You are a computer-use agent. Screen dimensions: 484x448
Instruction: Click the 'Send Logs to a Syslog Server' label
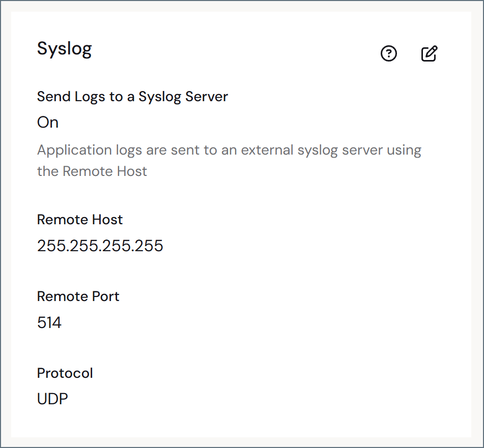pos(132,97)
